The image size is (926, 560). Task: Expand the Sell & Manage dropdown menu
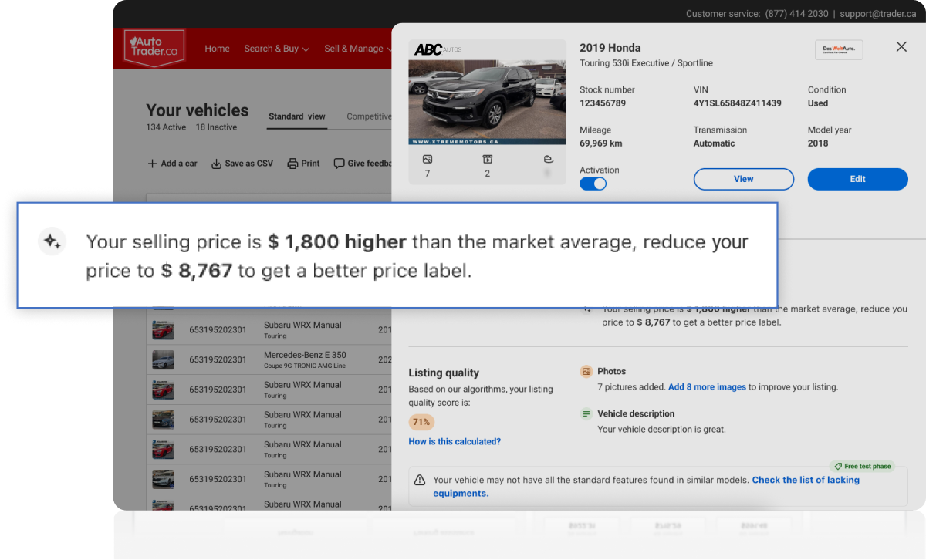358,49
